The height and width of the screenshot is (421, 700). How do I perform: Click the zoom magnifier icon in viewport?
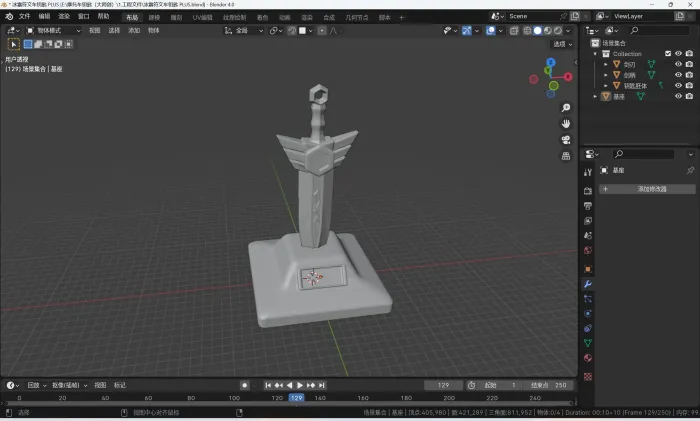tap(566, 108)
